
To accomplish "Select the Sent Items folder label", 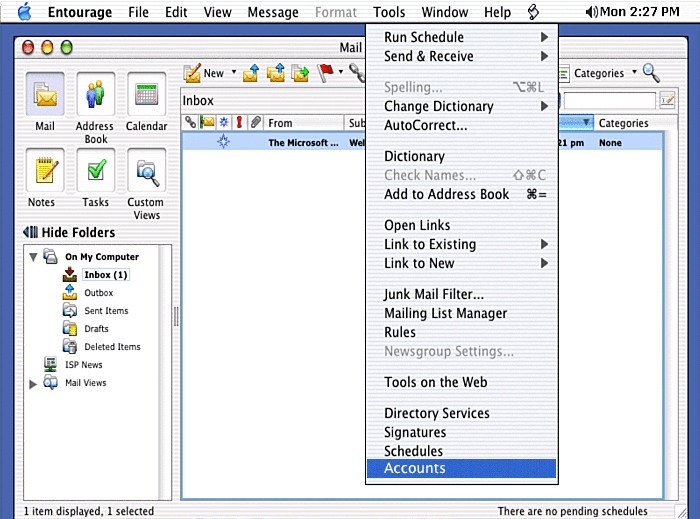I will 106,311.
